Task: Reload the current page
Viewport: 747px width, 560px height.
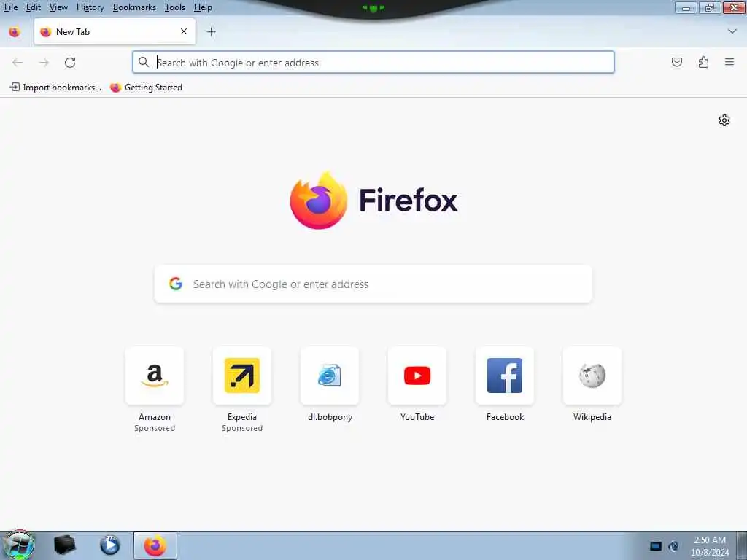Action: [70, 63]
